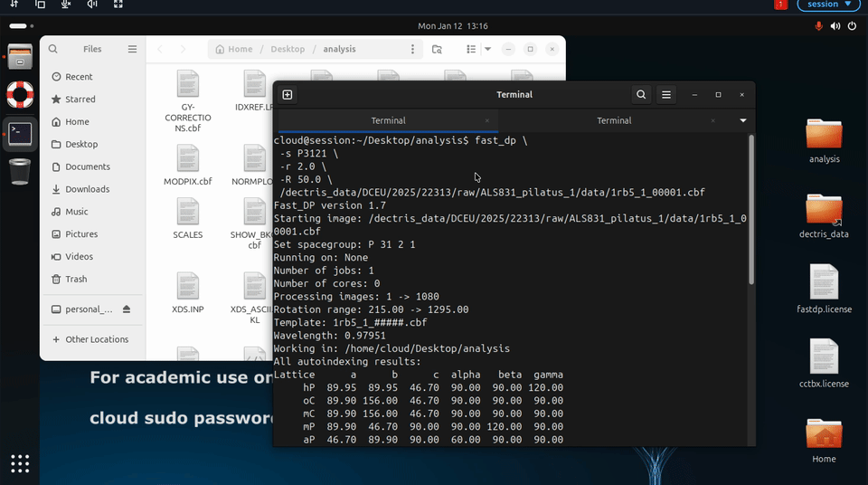Toggle the list/grid view in Files

click(x=470, y=49)
